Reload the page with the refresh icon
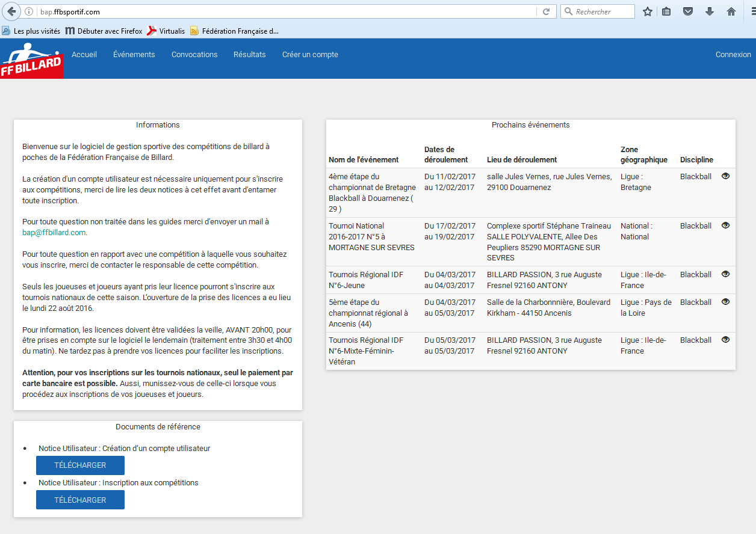This screenshot has width=756, height=534. tap(546, 11)
